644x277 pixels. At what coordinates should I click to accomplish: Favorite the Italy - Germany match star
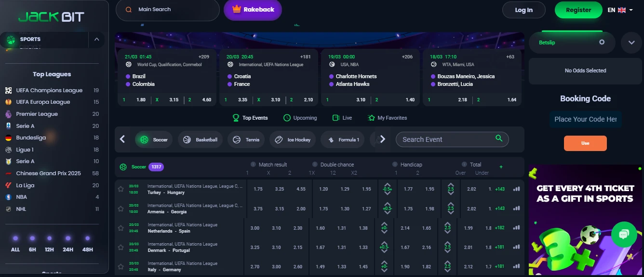(x=121, y=266)
